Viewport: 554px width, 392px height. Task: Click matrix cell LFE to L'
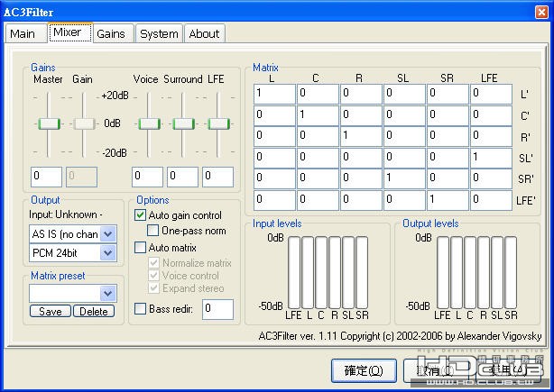tap(491, 94)
